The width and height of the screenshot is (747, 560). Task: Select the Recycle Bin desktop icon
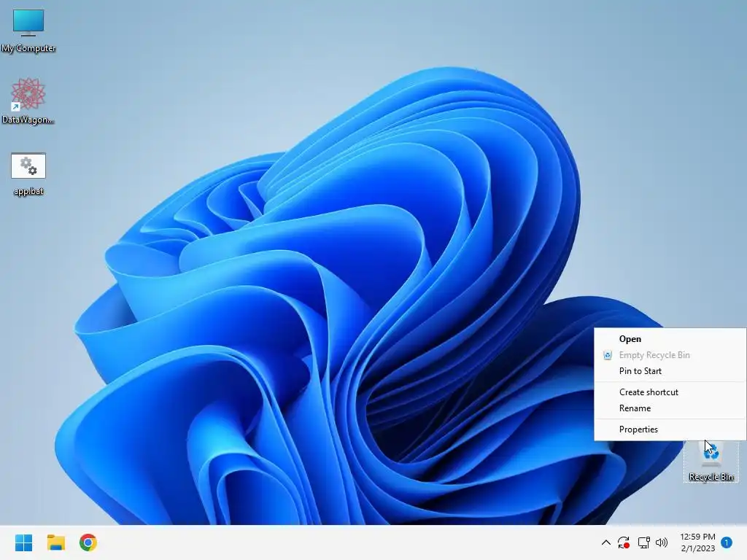[711, 461]
